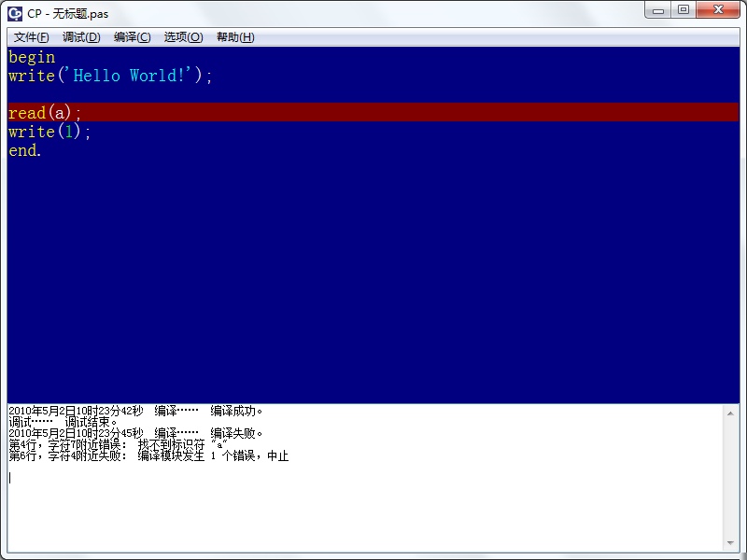The height and width of the screenshot is (560, 747).
Task: Place cursor on the begin line
Action: [x=32, y=57]
